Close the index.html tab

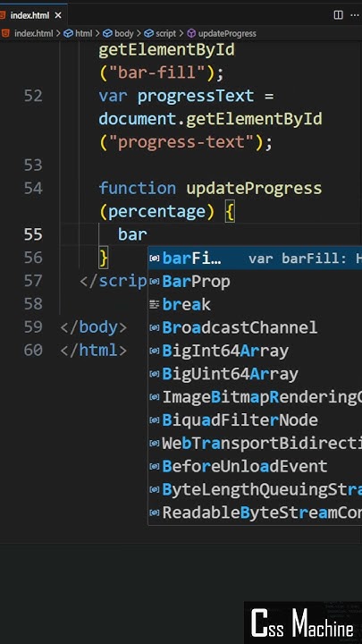[x=58, y=15]
